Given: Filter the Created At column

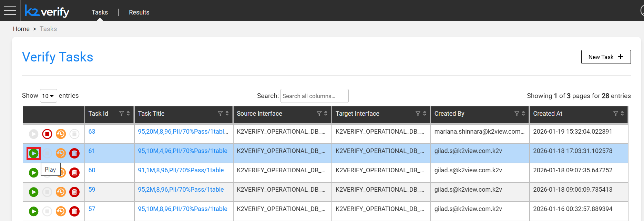Looking at the screenshot, I should pos(616,114).
